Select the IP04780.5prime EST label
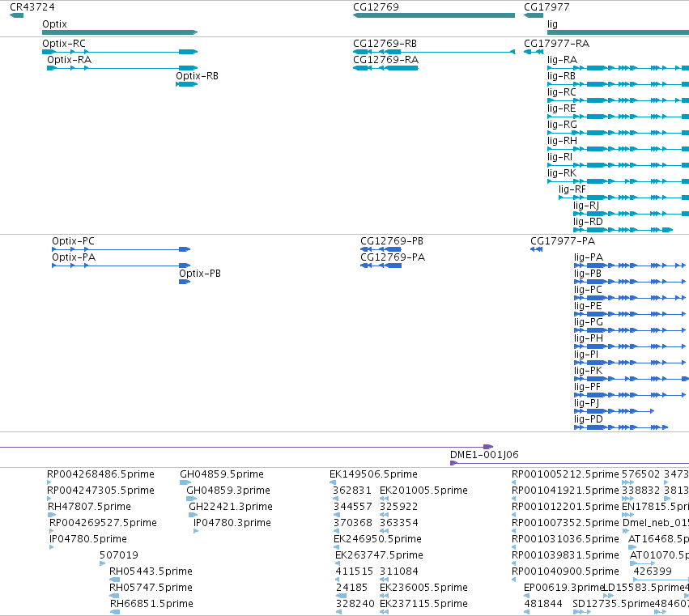This screenshot has height=616, width=689. tap(88, 539)
